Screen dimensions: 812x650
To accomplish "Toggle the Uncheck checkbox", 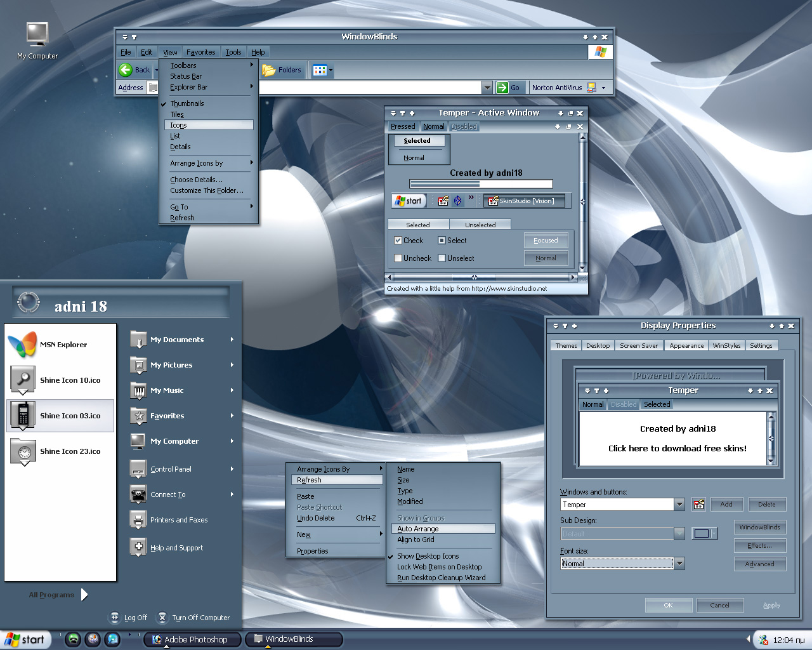I will pos(398,258).
